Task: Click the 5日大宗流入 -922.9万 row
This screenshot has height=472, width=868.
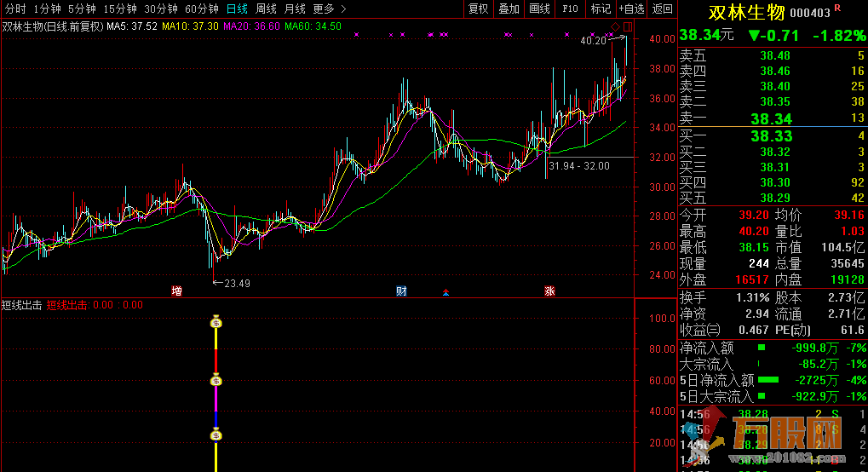Action: point(773,396)
